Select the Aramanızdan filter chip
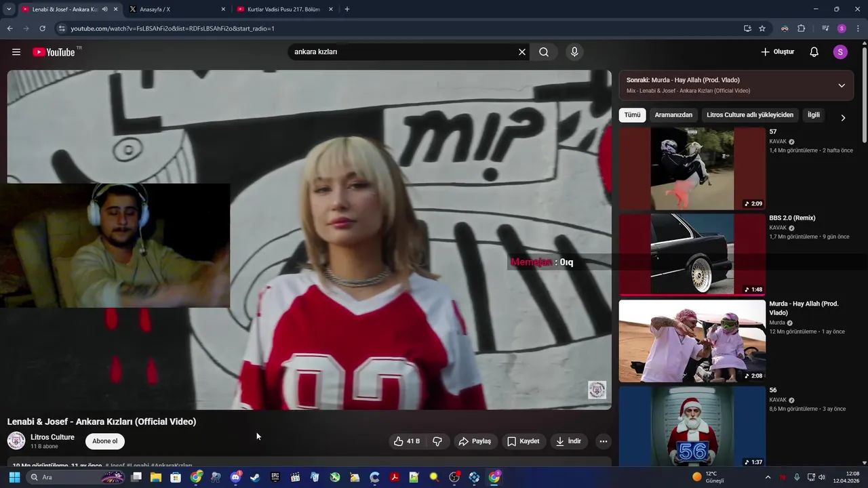Screen dimensions: 868x488 click(673, 115)
